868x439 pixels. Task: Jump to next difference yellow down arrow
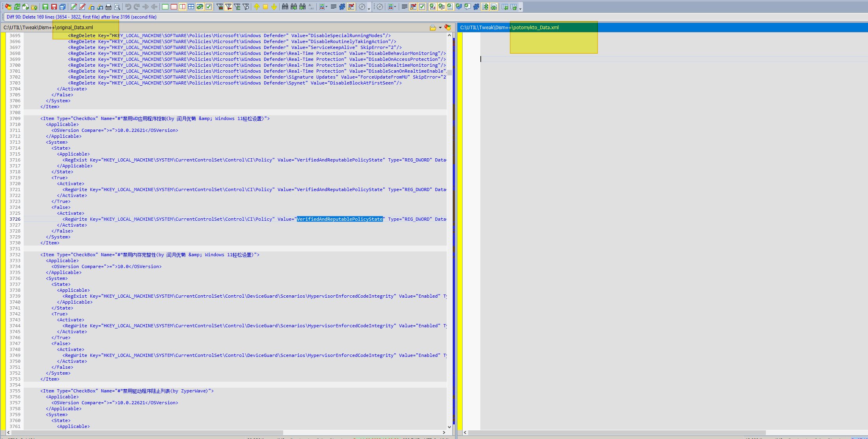click(274, 7)
